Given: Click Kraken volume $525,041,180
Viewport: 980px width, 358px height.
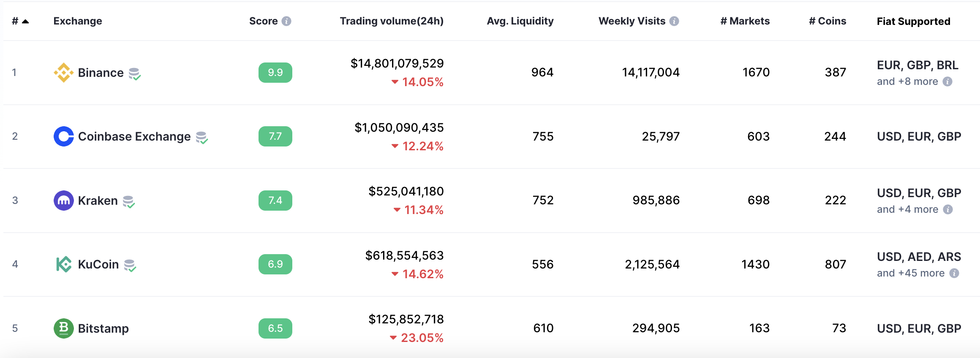Looking at the screenshot, I should click(406, 191).
